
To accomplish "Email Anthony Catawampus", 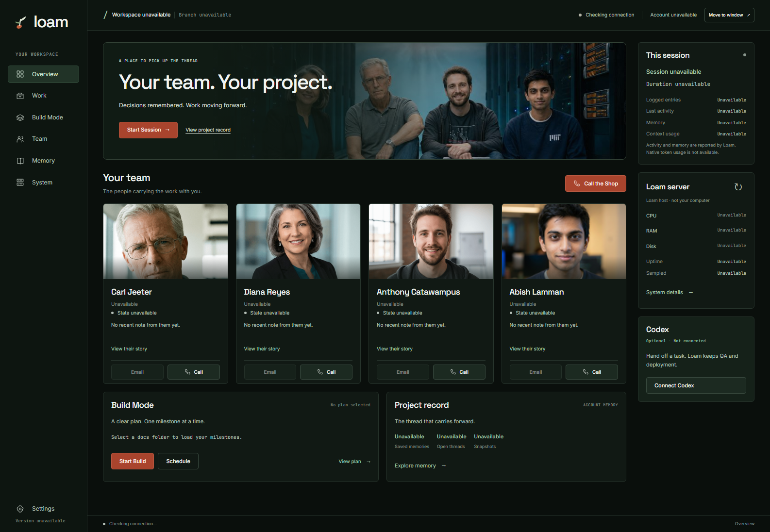I will (x=403, y=372).
